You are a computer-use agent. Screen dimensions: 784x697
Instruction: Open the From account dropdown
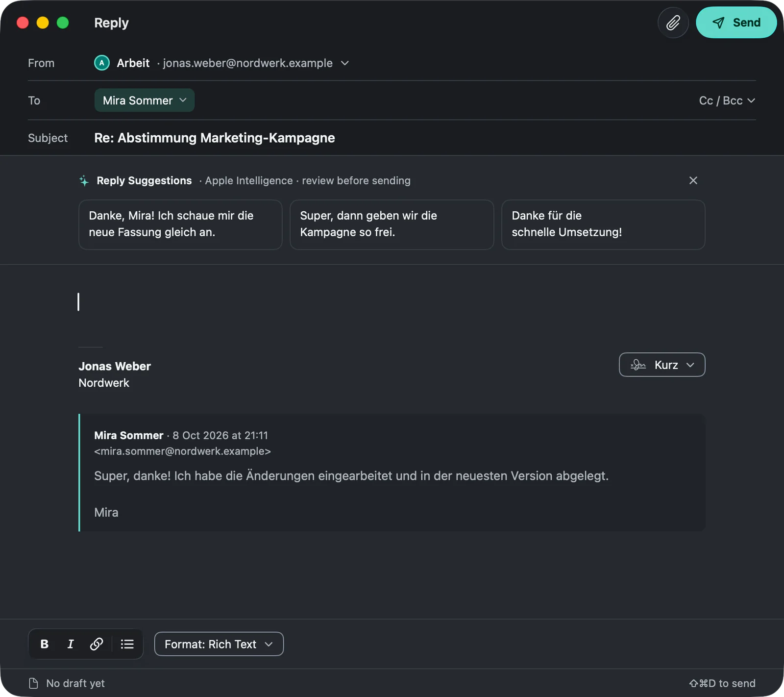pos(345,63)
